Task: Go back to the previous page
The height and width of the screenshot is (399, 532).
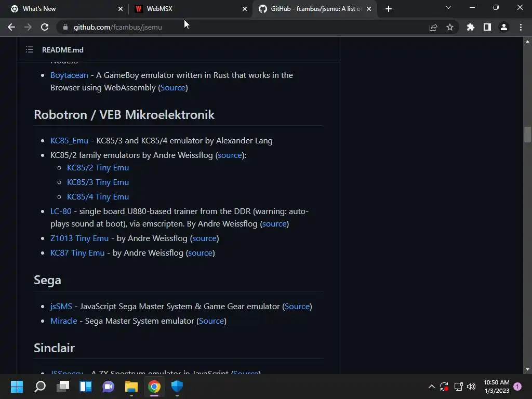Action: click(11, 27)
